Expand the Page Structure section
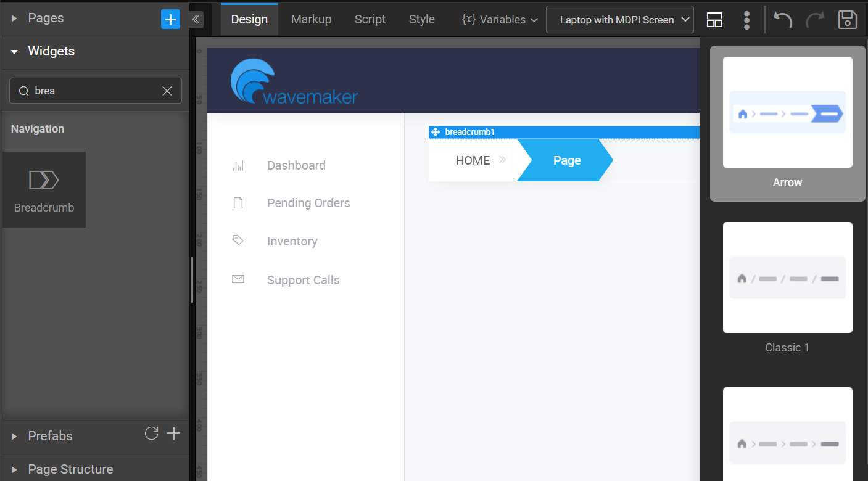The image size is (868, 481). (x=14, y=470)
